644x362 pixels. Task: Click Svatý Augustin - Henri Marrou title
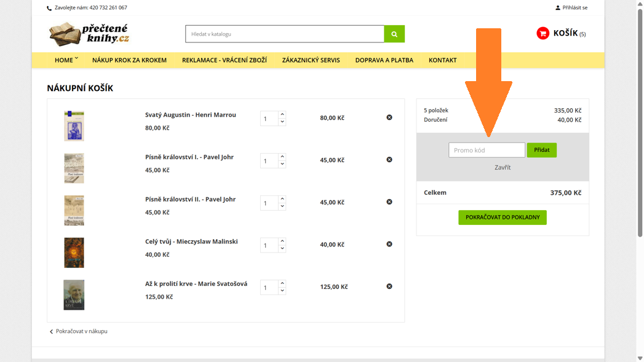click(191, 115)
